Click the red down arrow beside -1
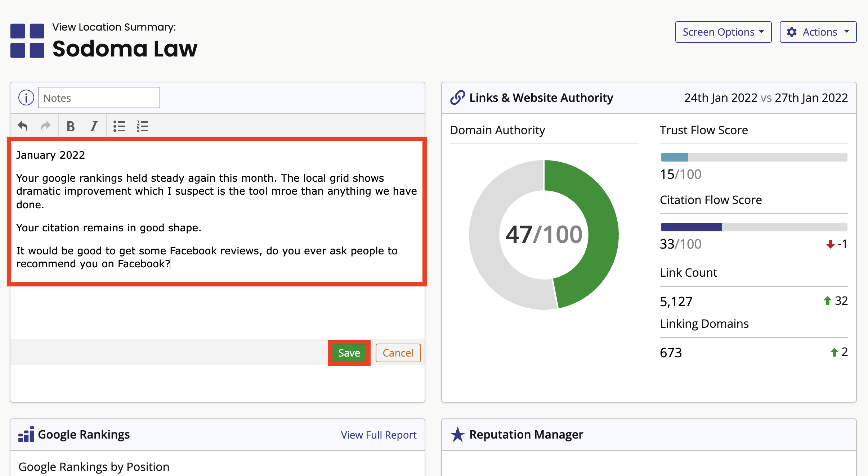Image resolution: width=868 pixels, height=476 pixels. point(831,244)
